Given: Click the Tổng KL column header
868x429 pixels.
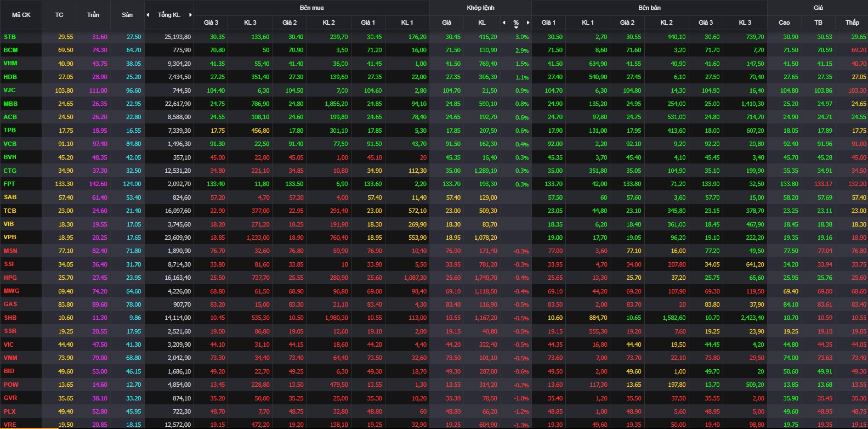Looking at the screenshot, I should click(x=169, y=15).
